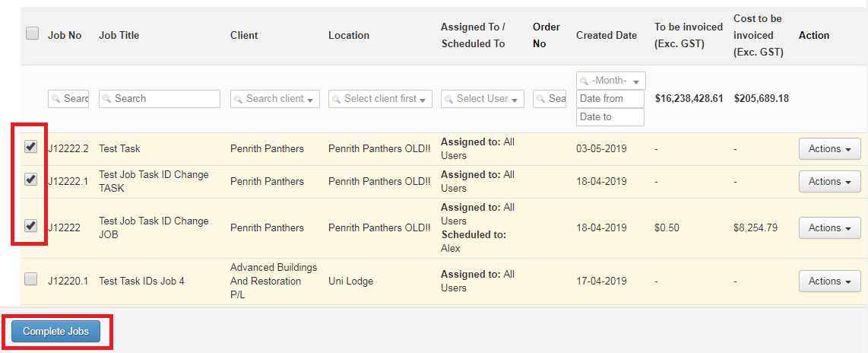Click the Complete Jobs button
Screen dimensions: 868x353
click(x=55, y=331)
